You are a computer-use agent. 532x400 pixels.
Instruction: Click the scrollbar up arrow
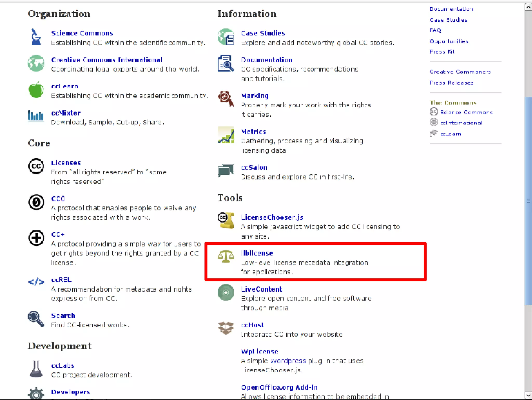(x=528, y=7)
